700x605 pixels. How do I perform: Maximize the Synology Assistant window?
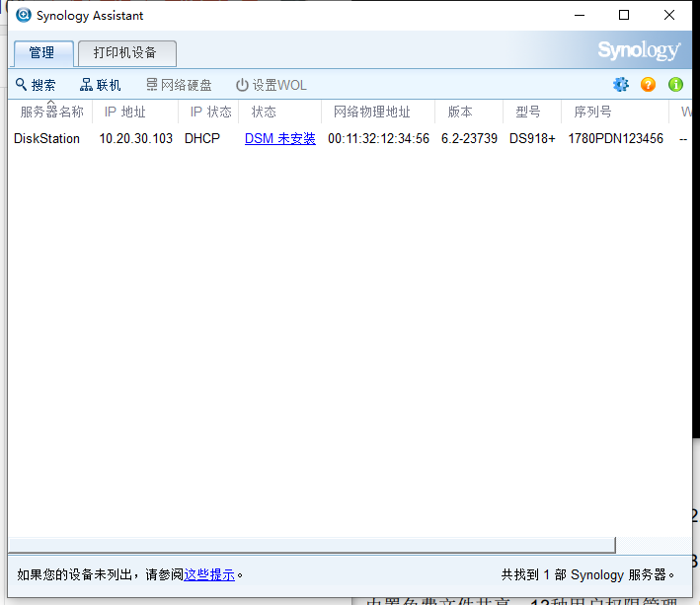624,15
